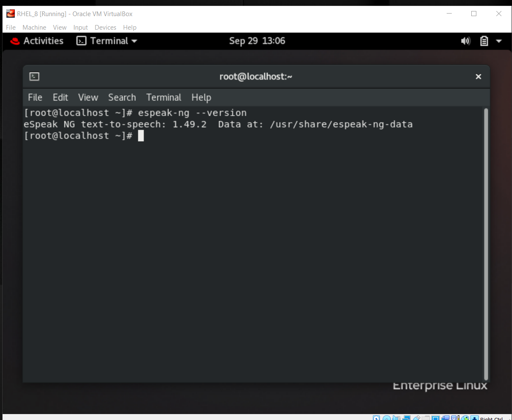Open the GNOME system status dropdown arrow
Screen dimensions: 512x420
click(x=498, y=41)
